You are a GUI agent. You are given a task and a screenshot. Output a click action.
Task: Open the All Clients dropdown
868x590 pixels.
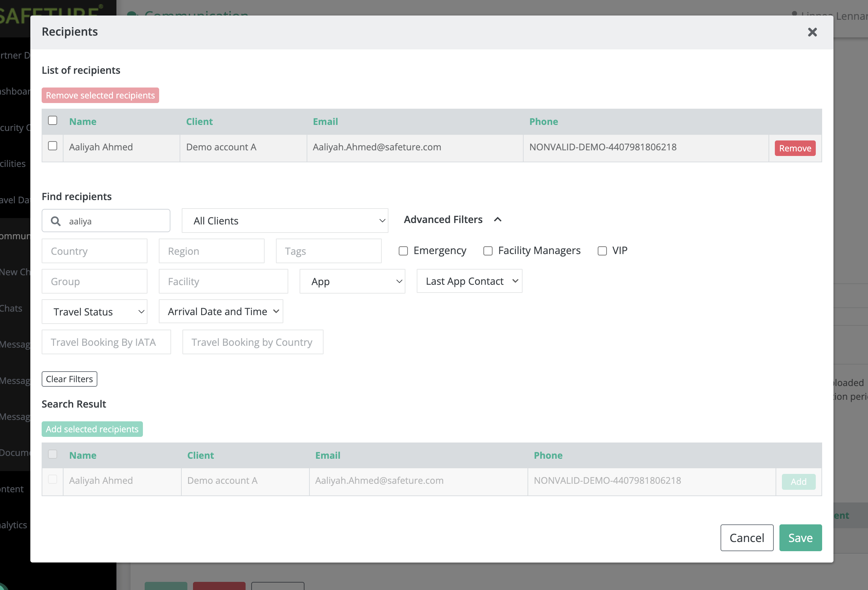coord(285,221)
